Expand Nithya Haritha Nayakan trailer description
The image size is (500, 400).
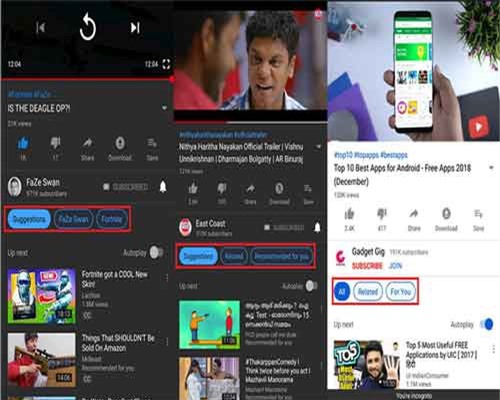319,147
